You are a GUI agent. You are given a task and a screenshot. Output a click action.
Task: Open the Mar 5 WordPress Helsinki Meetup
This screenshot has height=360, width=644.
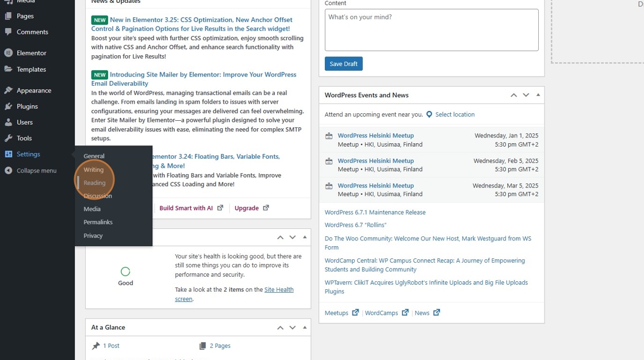click(x=376, y=186)
